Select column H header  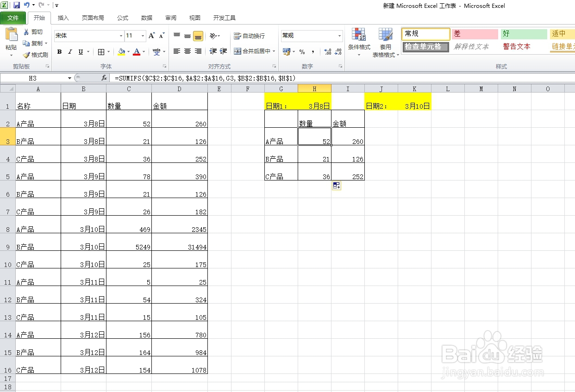[x=314, y=88]
